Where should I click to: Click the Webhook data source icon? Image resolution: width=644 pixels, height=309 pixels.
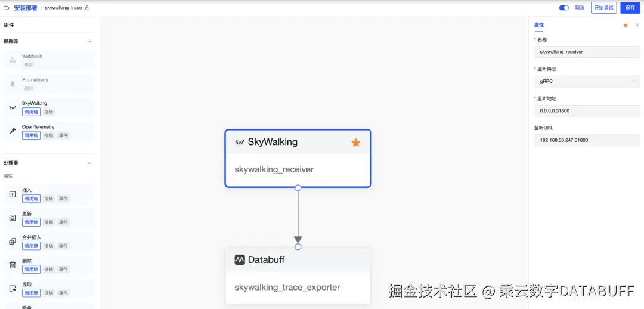(13, 60)
